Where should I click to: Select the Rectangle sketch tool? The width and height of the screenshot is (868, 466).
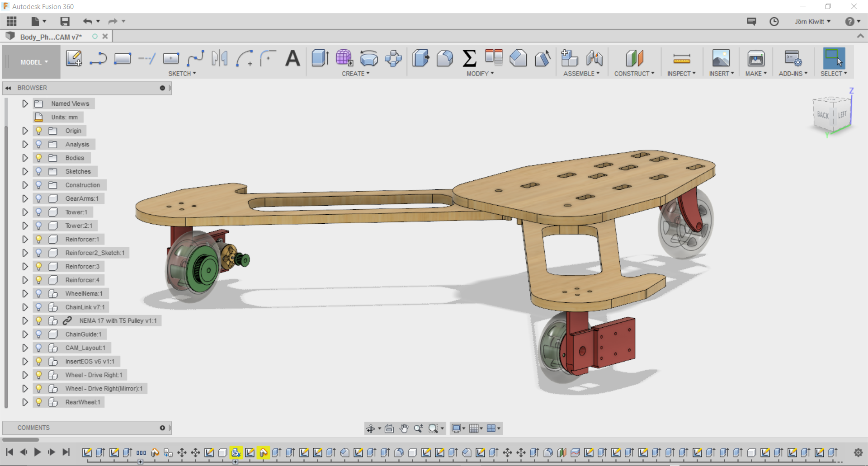123,58
